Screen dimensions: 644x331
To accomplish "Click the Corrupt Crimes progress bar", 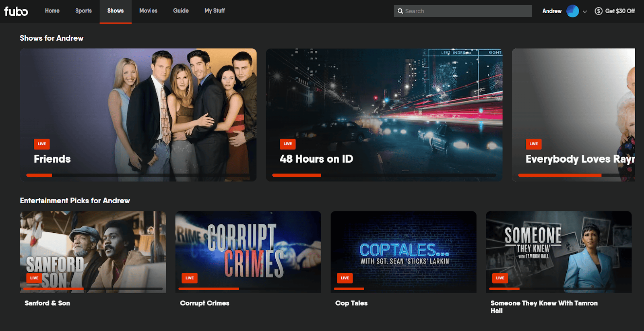I will pos(248,289).
